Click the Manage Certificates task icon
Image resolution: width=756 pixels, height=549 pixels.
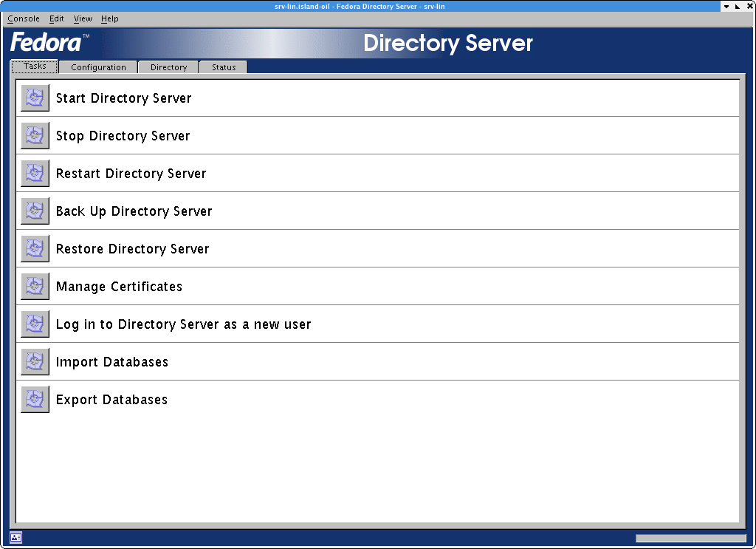35,286
